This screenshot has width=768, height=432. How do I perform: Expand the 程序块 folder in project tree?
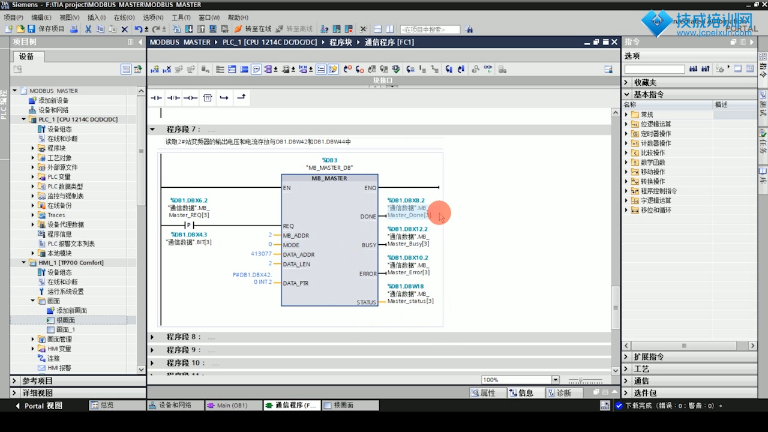pyautogui.click(x=33, y=148)
